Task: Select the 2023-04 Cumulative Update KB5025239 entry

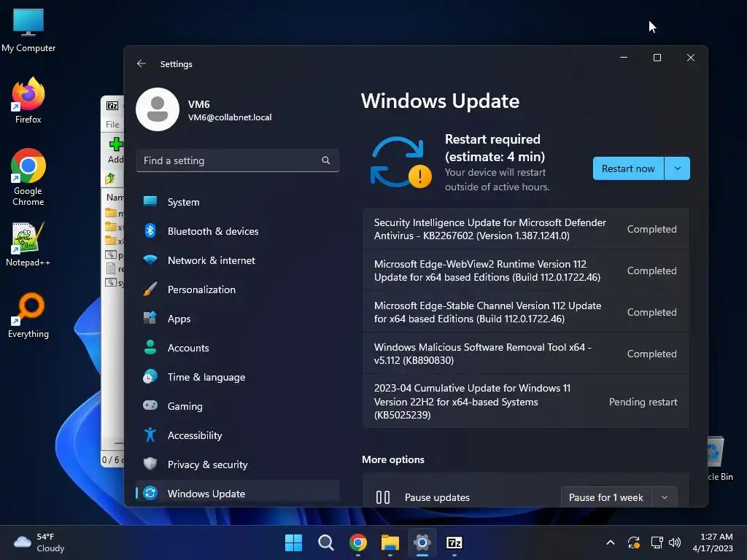Action: tap(526, 402)
